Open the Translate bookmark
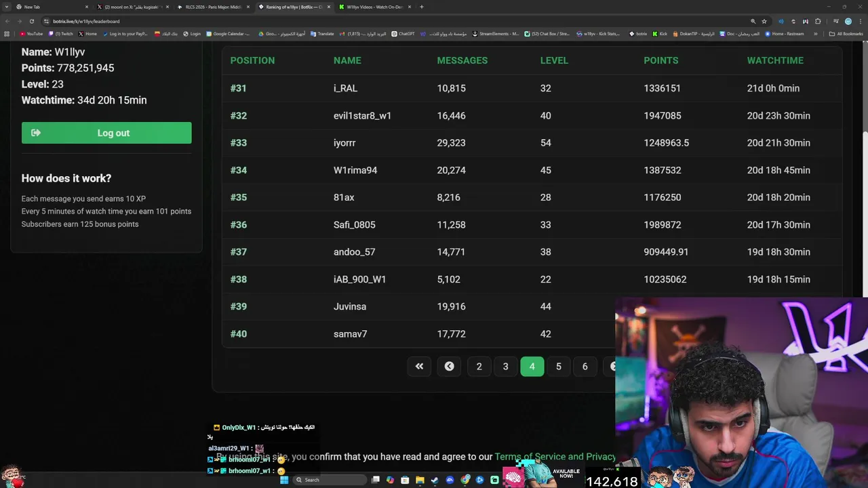The image size is (868, 488). (x=322, y=34)
